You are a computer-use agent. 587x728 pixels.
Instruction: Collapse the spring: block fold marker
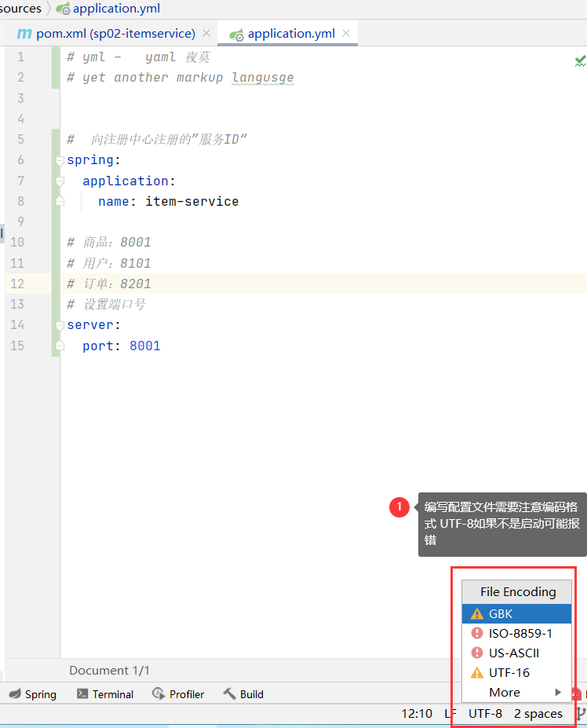60,161
